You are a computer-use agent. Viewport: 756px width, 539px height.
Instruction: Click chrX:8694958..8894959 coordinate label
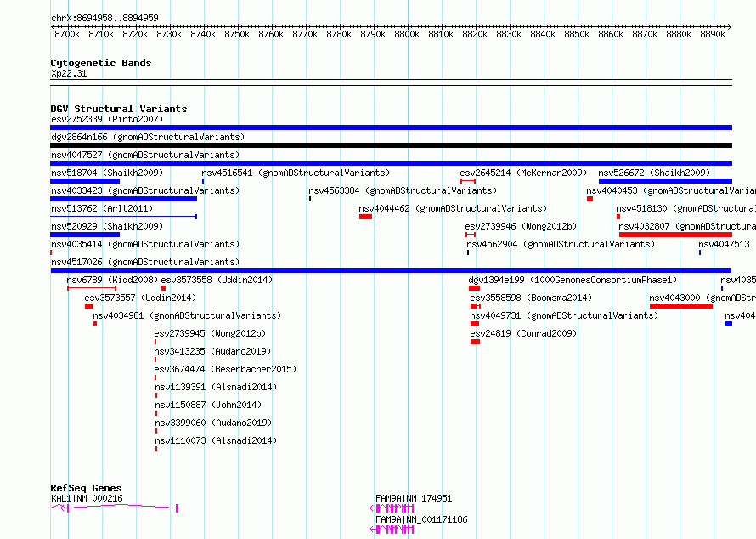104,18
